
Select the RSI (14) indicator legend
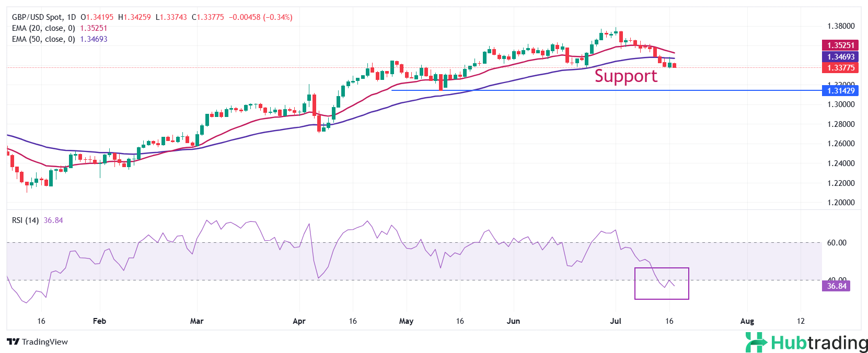[25, 220]
